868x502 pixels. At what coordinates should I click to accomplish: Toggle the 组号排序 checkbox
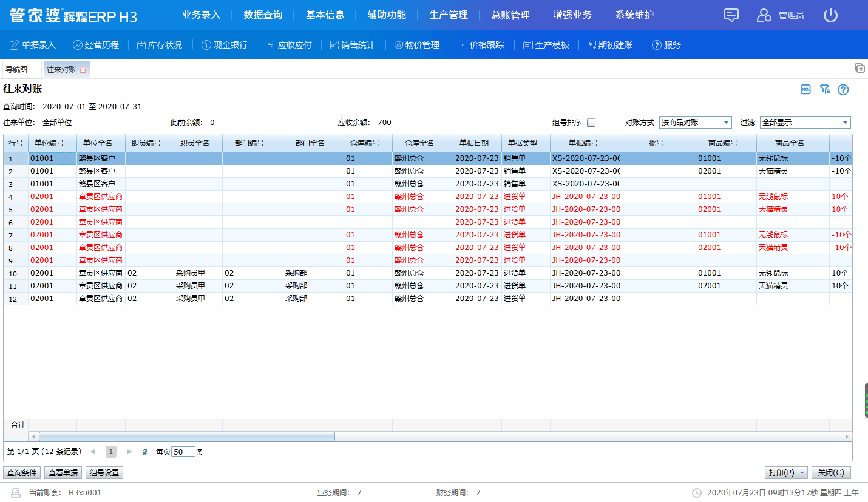[x=591, y=123]
